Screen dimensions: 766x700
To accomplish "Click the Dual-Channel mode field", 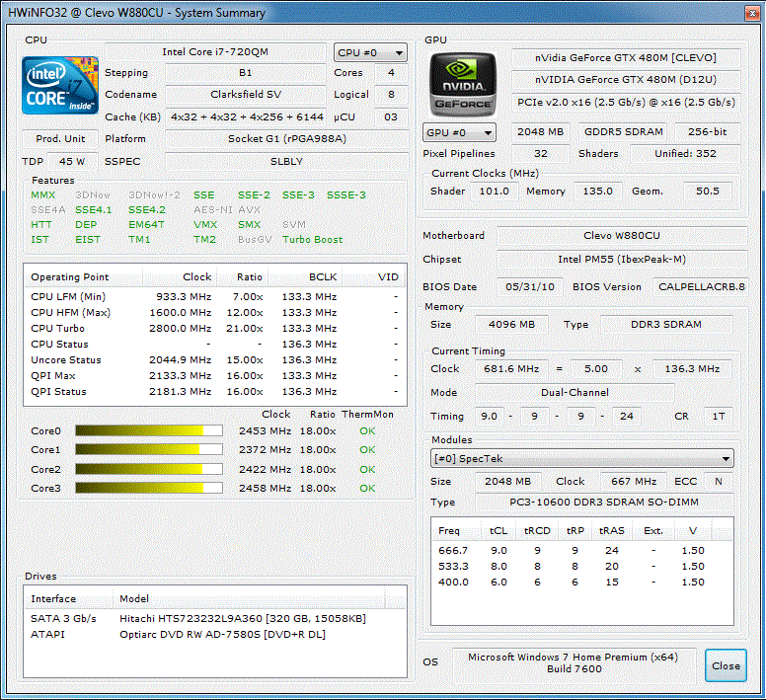I will click(x=574, y=392).
